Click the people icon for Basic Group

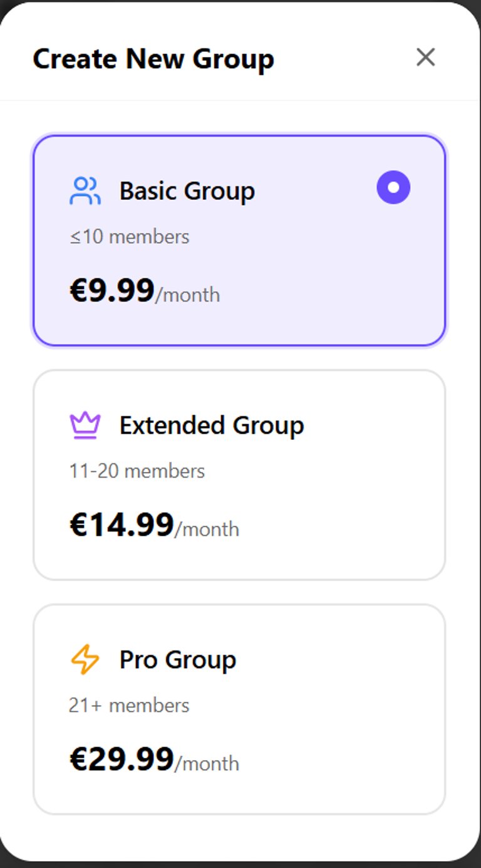tap(85, 191)
